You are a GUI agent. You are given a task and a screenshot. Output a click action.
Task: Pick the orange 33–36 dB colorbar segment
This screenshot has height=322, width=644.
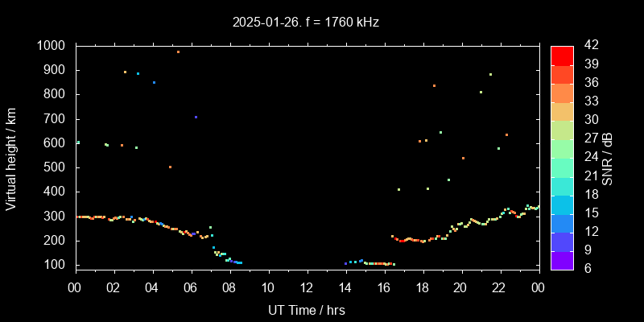[x=562, y=93]
